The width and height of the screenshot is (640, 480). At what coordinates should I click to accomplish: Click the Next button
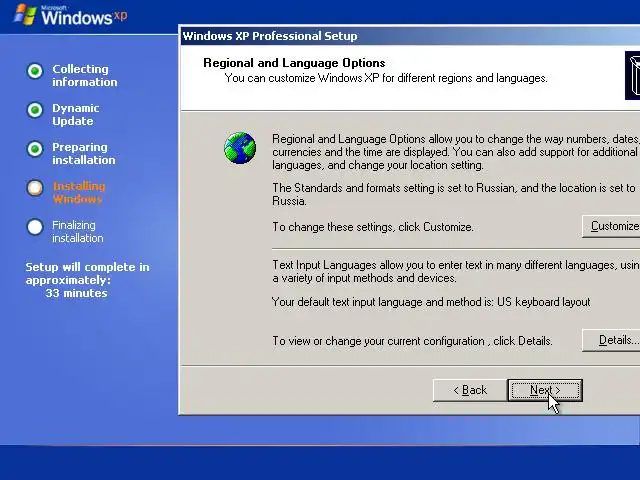pyautogui.click(x=545, y=390)
